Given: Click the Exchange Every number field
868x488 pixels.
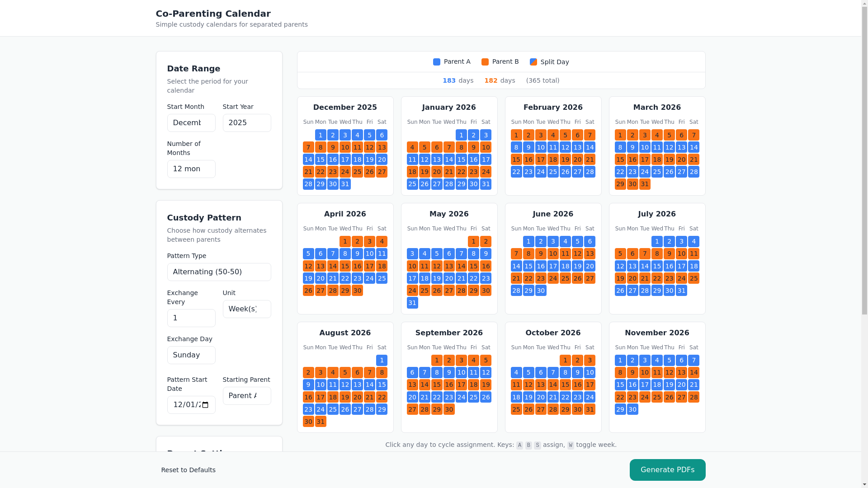Looking at the screenshot, I should pyautogui.click(x=191, y=318).
